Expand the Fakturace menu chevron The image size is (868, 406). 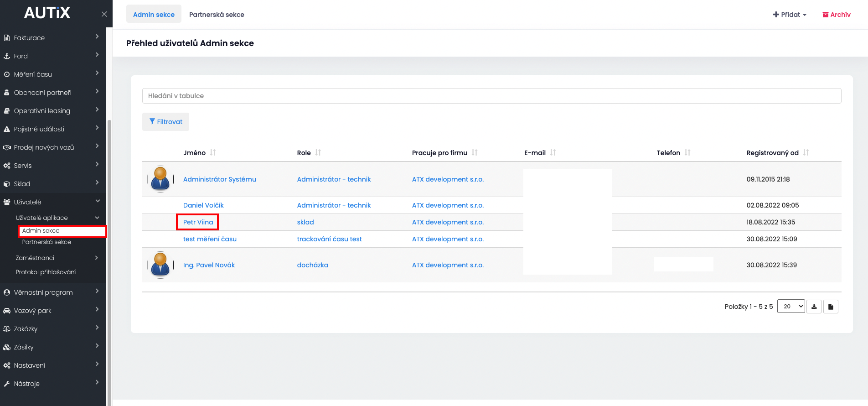tap(97, 36)
